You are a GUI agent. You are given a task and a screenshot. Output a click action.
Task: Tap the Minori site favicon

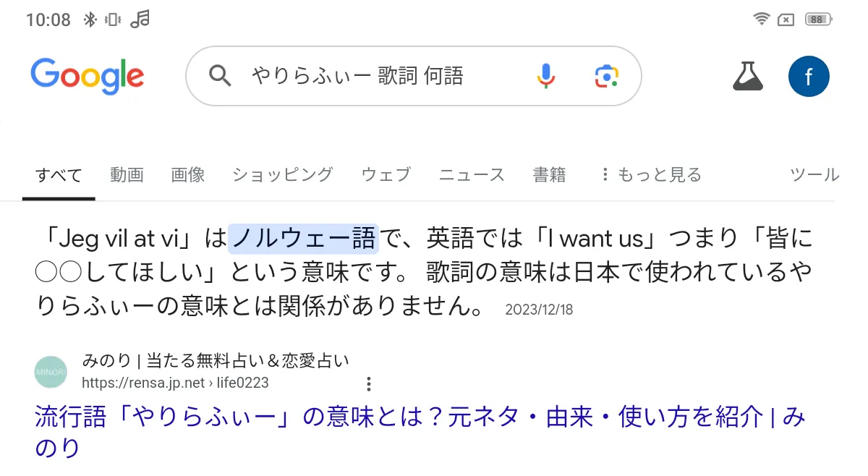click(x=51, y=372)
